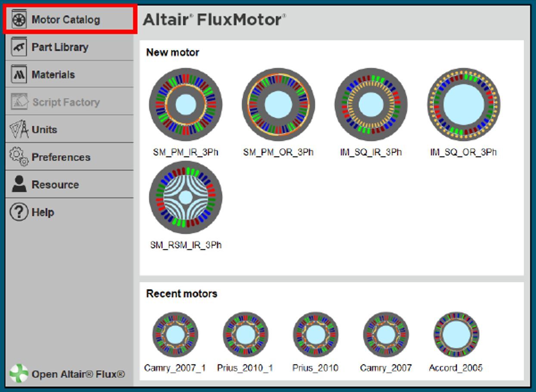This screenshot has height=392, width=536.
Task: Click the Prius_2010 name label
Action: click(316, 368)
